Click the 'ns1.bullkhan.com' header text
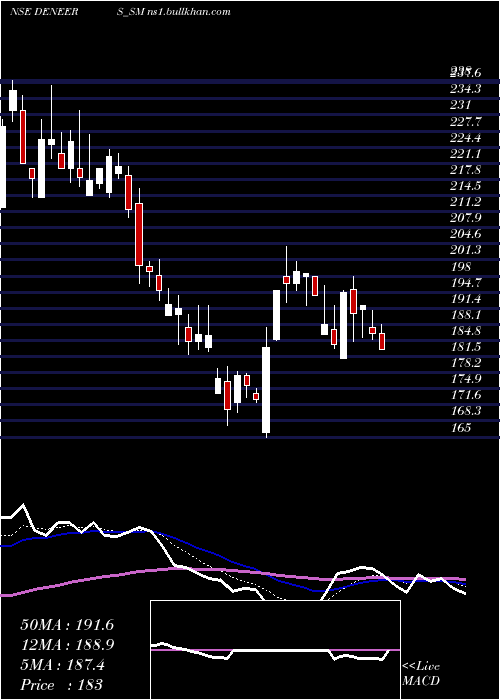The height and width of the screenshot is (700, 500). click(191, 12)
